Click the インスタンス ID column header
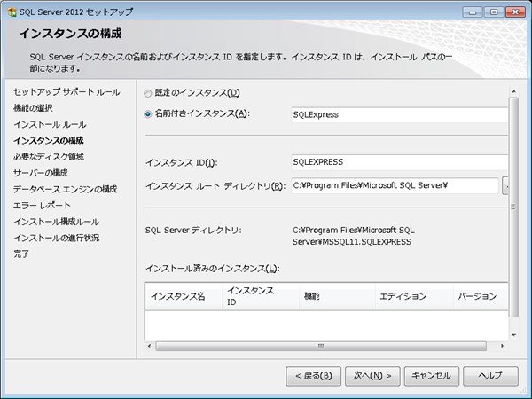The width and height of the screenshot is (532, 399). [x=261, y=296]
